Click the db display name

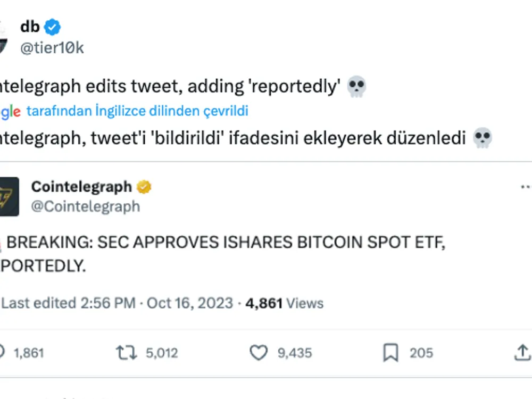coord(30,27)
